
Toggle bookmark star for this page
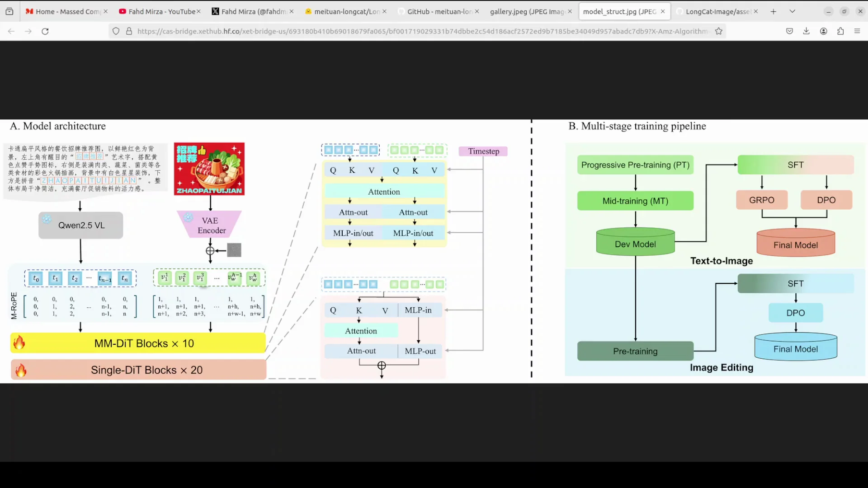(719, 31)
